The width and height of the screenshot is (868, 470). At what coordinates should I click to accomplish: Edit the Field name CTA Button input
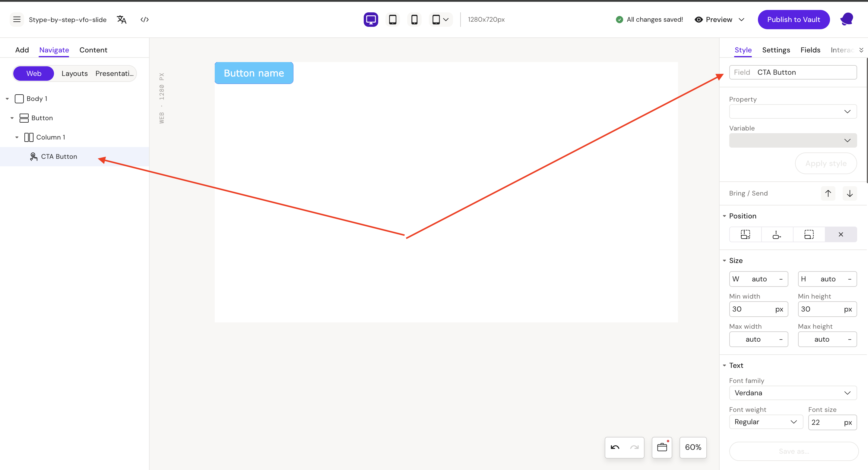tap(793, 72)
